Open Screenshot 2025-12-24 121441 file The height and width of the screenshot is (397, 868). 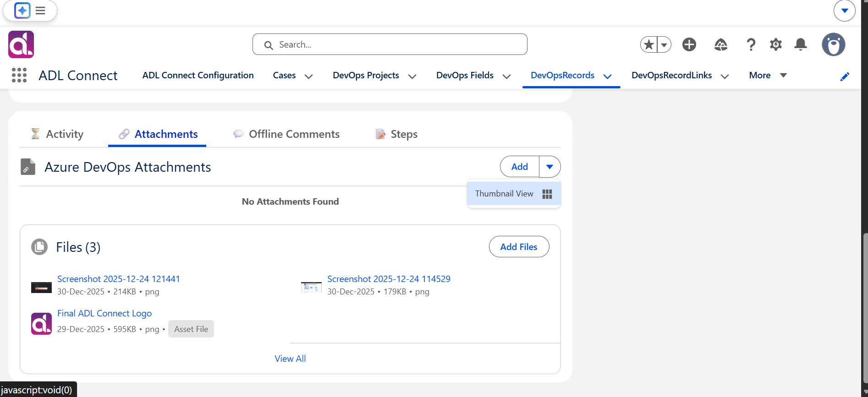119,279
